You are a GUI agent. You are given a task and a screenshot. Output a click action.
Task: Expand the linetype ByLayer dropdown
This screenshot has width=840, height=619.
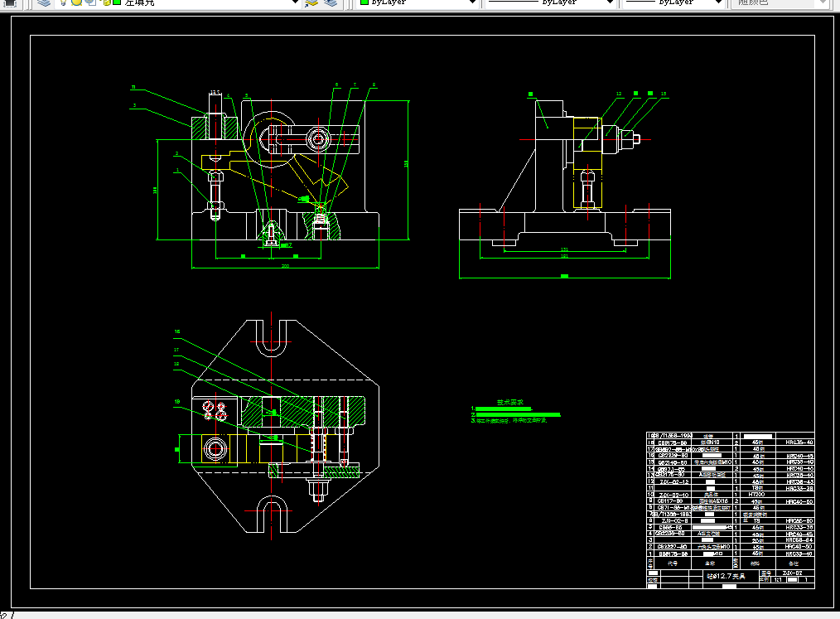click(x=610, y=2)
